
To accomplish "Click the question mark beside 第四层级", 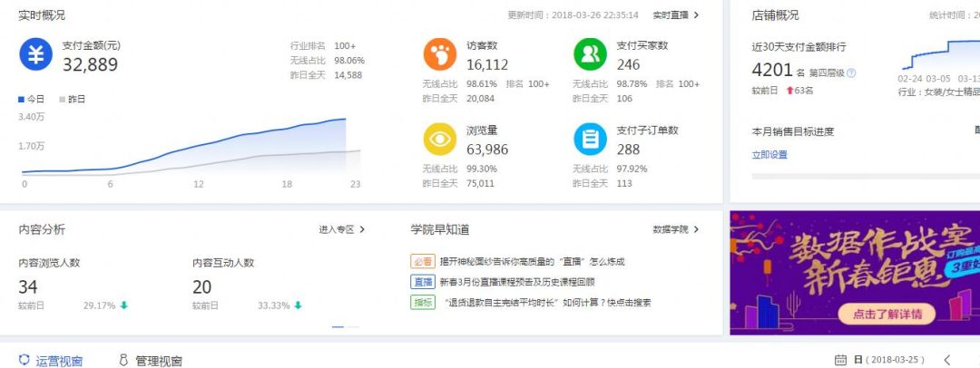I will coord(850,73).
